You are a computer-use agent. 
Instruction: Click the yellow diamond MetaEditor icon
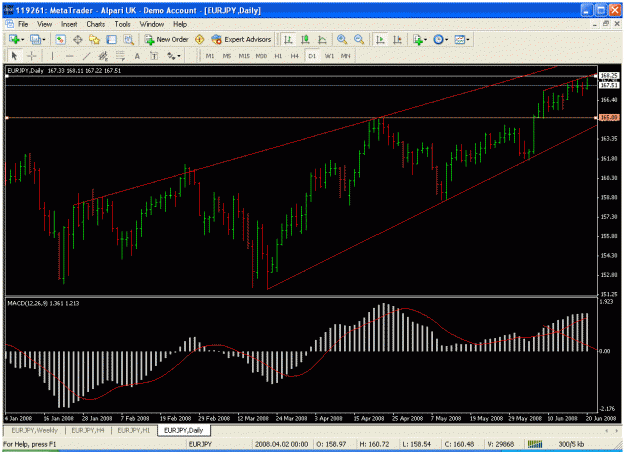(200, 39)
